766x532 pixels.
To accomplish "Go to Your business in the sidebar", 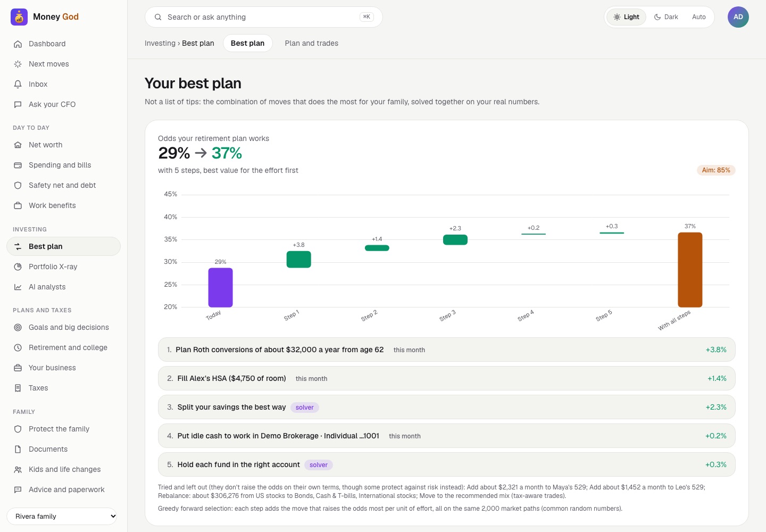I will pos(64,368).
